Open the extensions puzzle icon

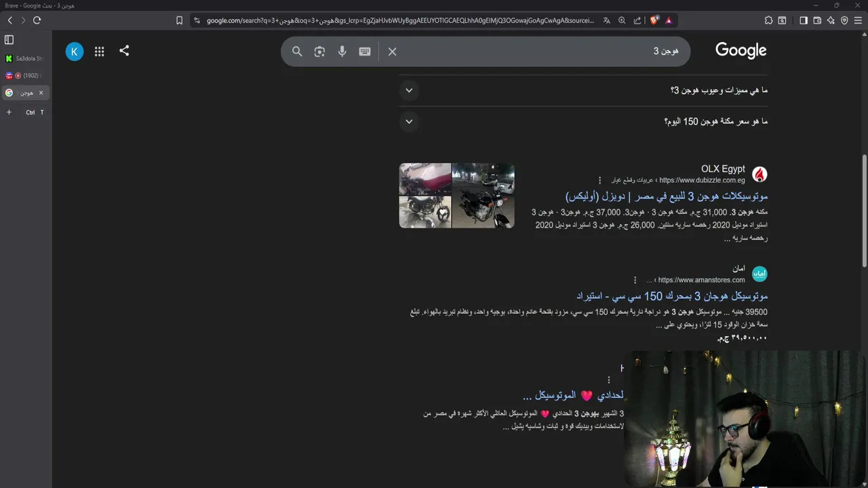tap(768, 20)
